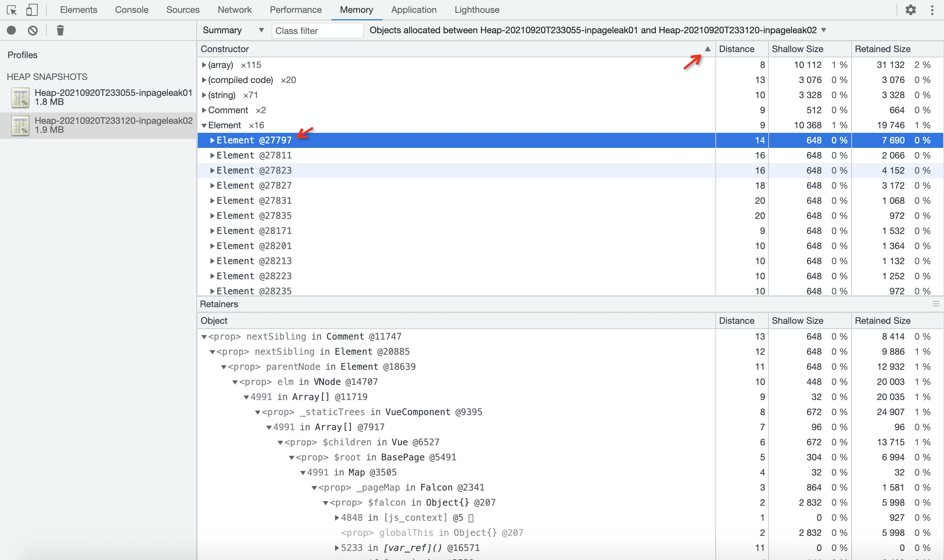Image resolution: width=944 pixels, height=560 pixels.
Task: Expand the (array) ×115 row
Action: pyautogui.click(x=204, y=65)
